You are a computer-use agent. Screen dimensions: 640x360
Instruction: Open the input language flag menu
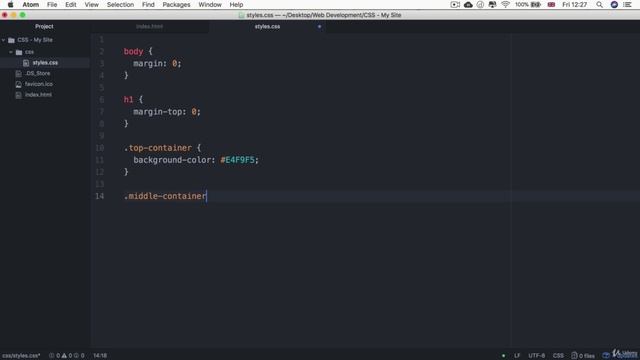(x=551, y=4)
